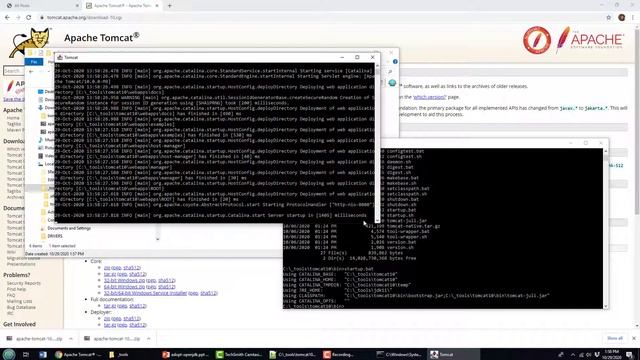Open notification center icon
Image resolution: width=640 pixels, height=360 pixels.
(x=630, y=355)
